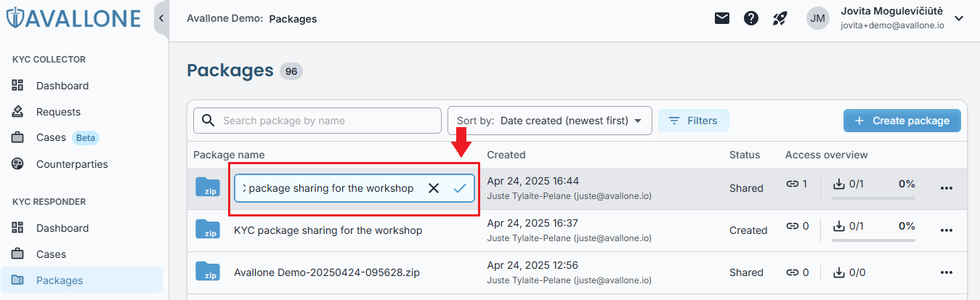This screenshot has height=300, width=980.
Task: Open Avallone Demo-20250424-095628.zip package
Action: pos(327,272)
